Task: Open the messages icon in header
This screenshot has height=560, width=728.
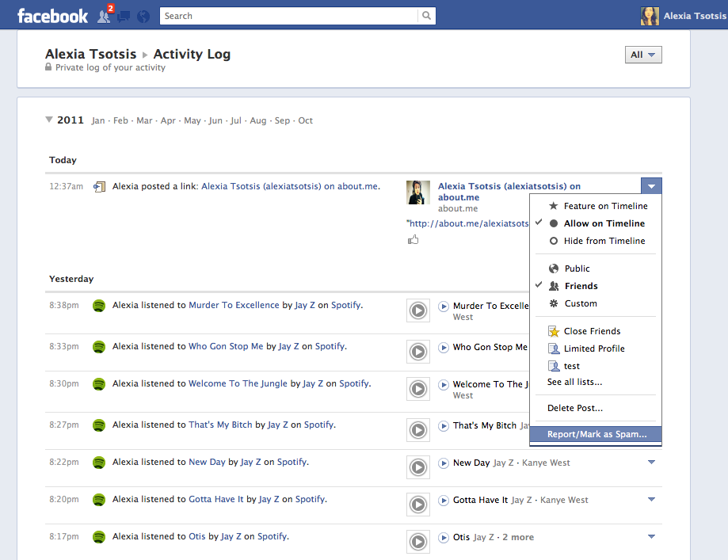Action: (x=124, y=17)
